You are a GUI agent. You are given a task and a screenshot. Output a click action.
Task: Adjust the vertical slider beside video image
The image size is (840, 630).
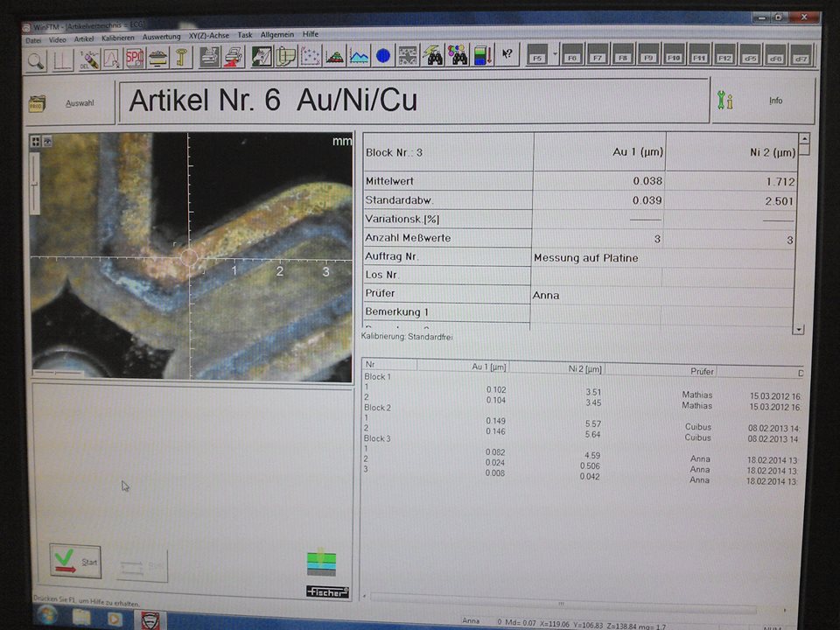click(35, 184)
